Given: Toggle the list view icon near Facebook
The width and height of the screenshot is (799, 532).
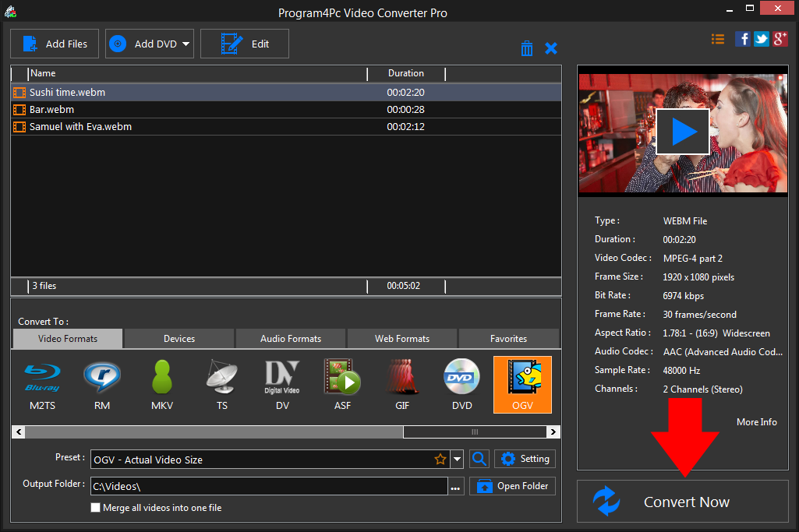Looking at the screenshot, I should click(717, 38).
